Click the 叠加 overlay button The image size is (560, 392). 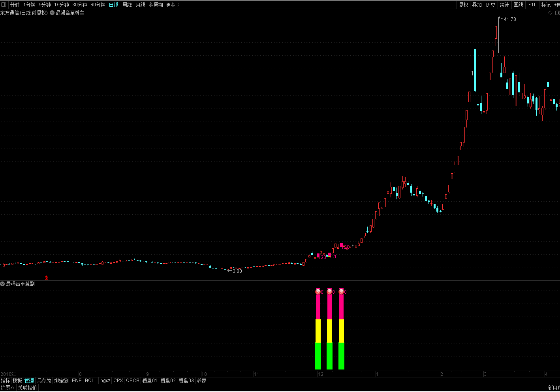pos(477,5)
